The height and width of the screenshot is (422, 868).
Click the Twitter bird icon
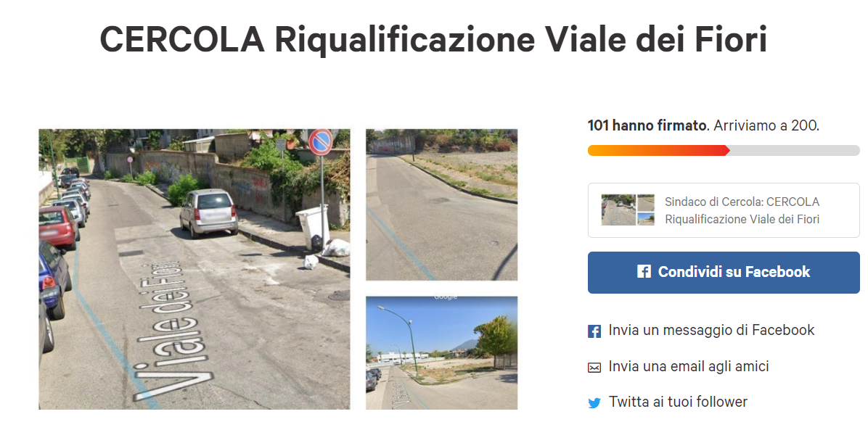(x=594, y=403)
